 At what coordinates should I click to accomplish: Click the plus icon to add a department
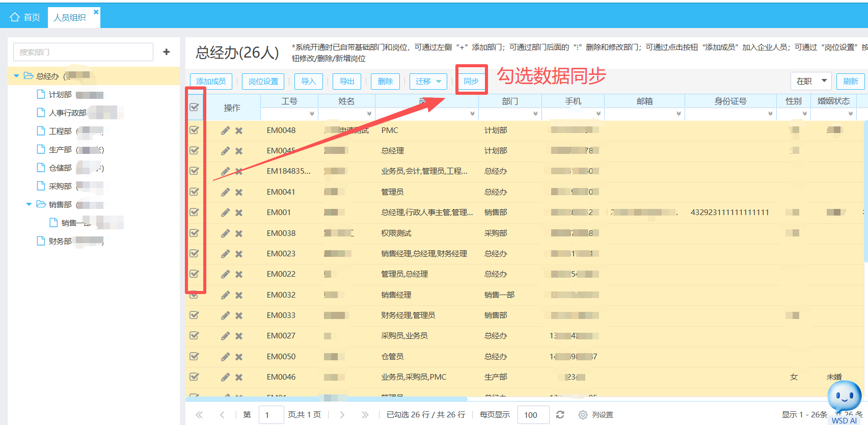pyautogui.click(x=166, y=52)
